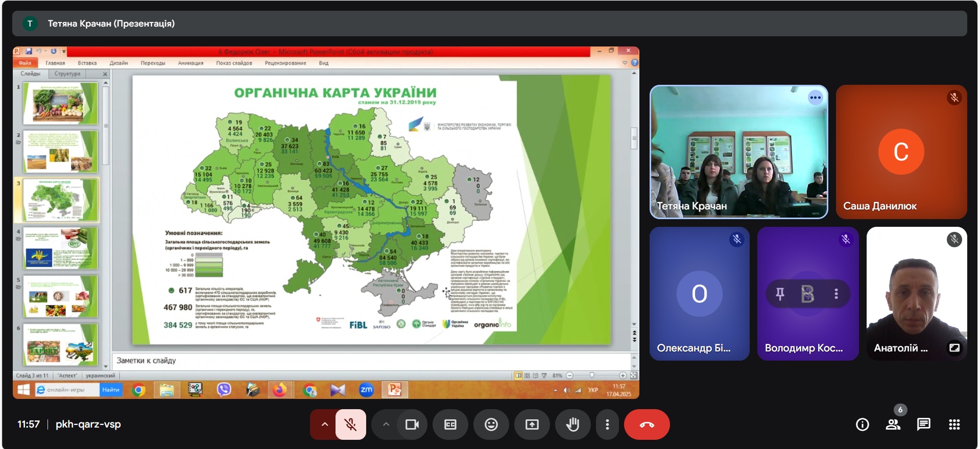This screenshot has width=980, height=449.
Task: Show the participants people panel
Action: (x=893, y=424)
